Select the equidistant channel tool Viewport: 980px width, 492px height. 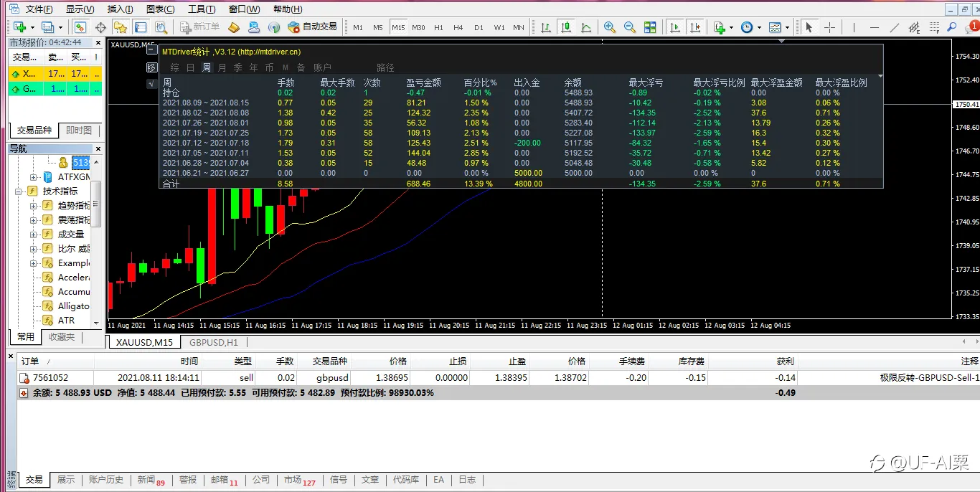click(914, 27)
